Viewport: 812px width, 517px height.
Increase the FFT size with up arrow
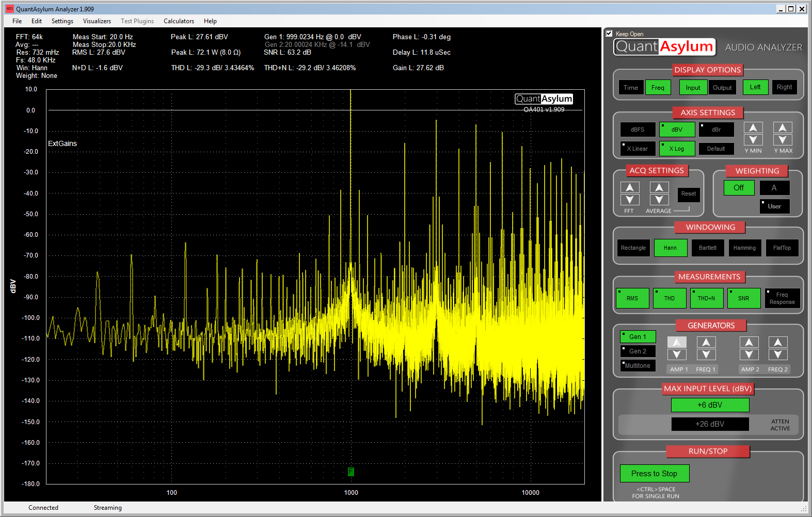click(x=630, y=187)
